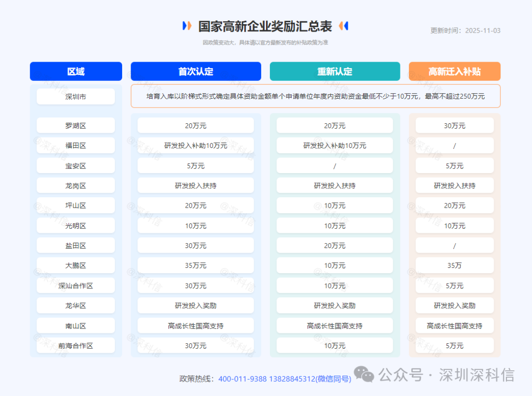Click the 福田区 district label
The height and width of the screenshot is (396, 532).
point(75,145)
